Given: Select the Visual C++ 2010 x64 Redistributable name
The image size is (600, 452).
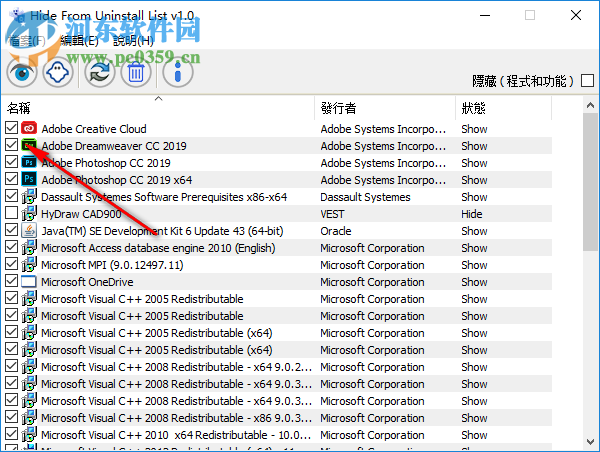Looking at the screenshot, I should click(x=176, y=435).
